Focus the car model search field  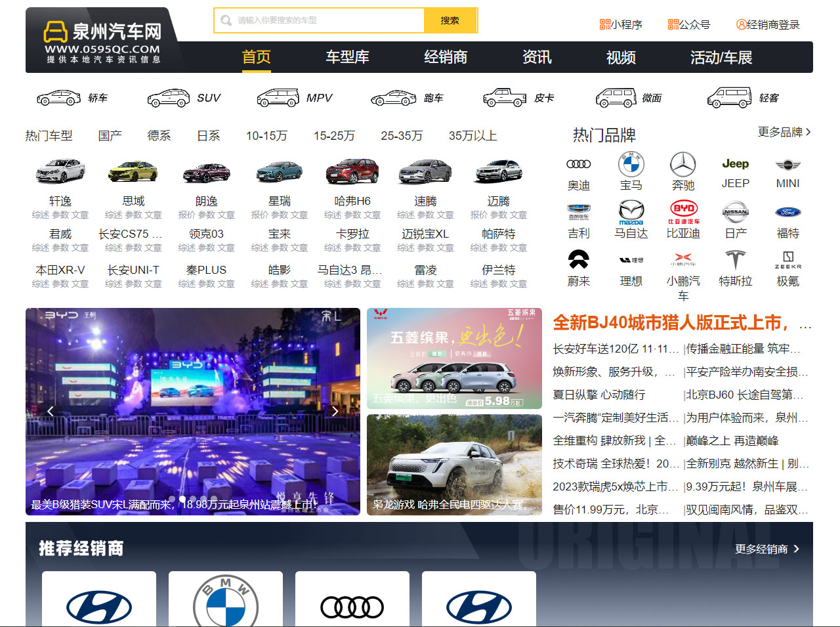[x=320, y=20]
